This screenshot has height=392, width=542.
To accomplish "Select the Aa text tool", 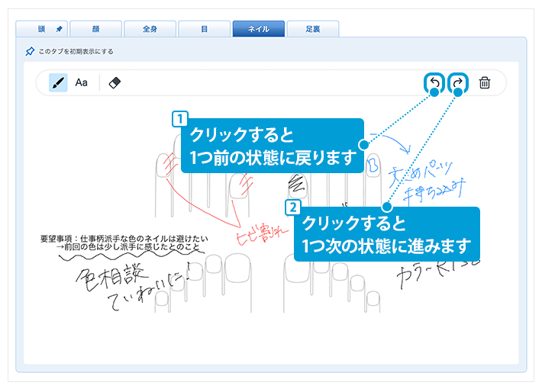I will pos(81,82).
